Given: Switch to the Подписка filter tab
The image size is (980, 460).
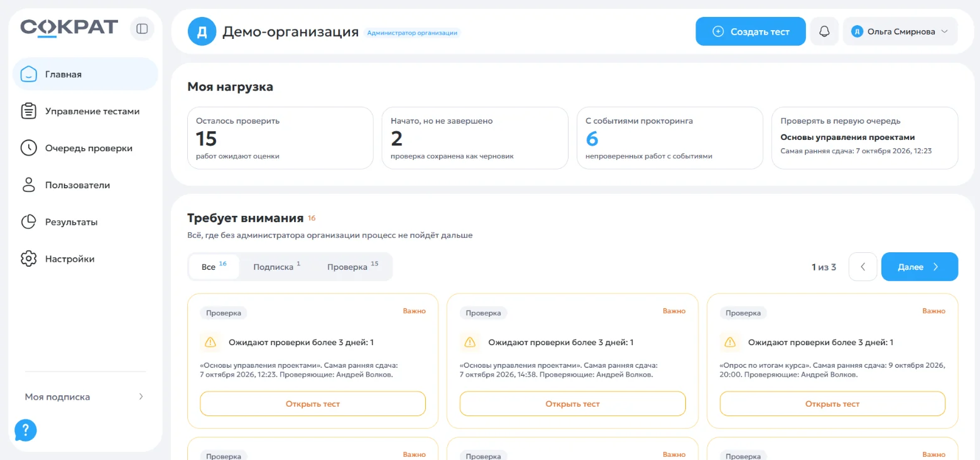Looking at the screenshot, I should click(276, 267).
